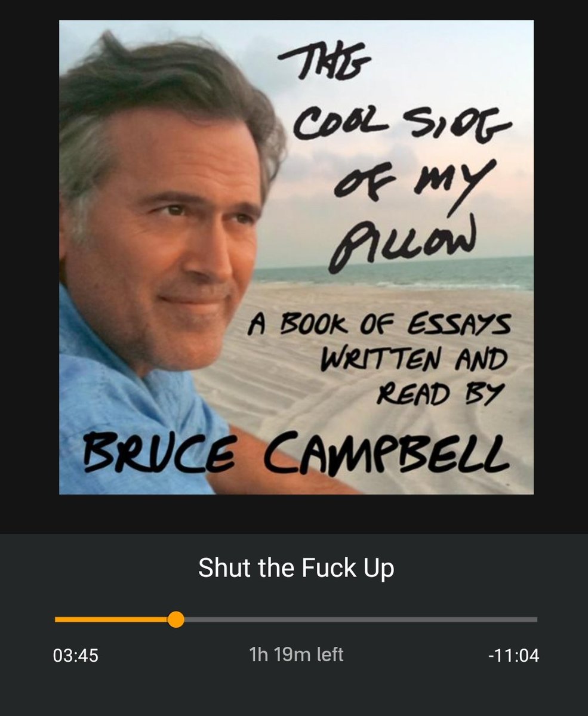The height and width of the screenshot is (716, 588).
Task: Tap the chapter title above the progress bar
Action: 296,567
